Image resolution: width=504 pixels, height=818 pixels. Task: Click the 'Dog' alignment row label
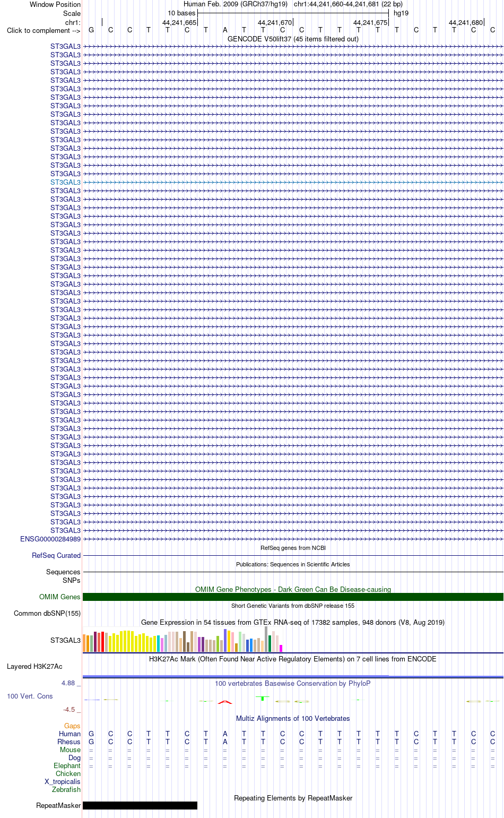pos(75,757)
